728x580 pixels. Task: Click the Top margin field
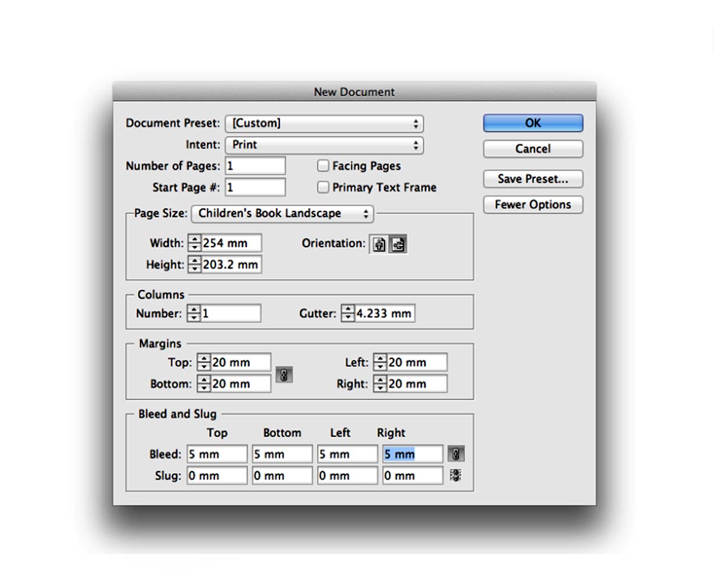[241, 362]
